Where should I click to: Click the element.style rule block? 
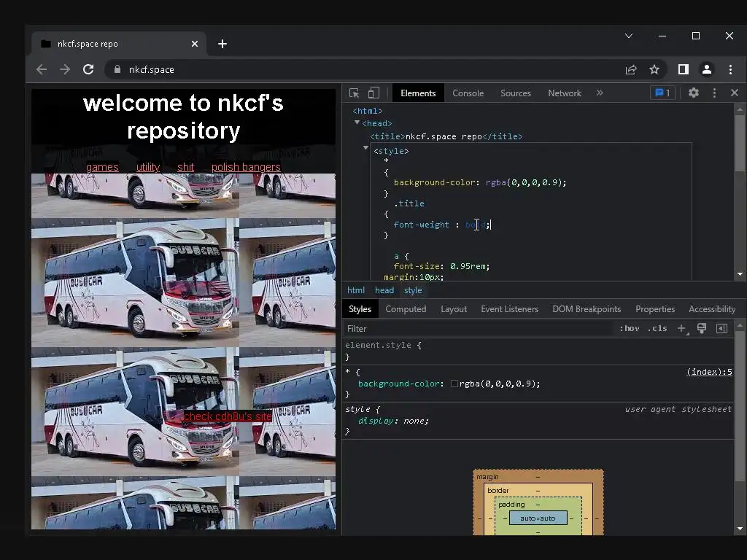[x=538, y=351]
